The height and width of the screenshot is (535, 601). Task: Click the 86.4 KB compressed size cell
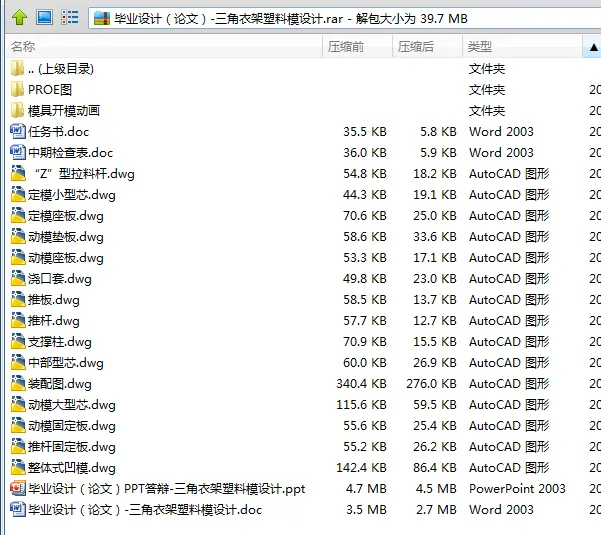(435, 468)
